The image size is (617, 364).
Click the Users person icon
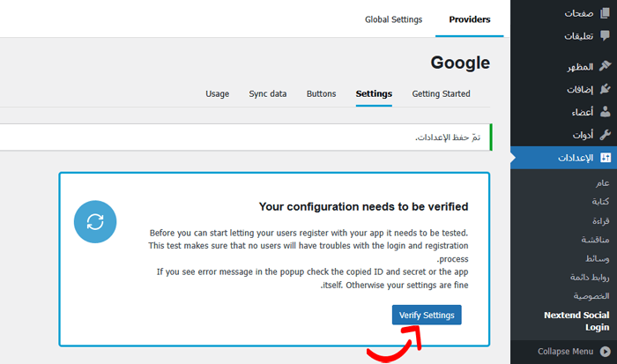point(604,112)
